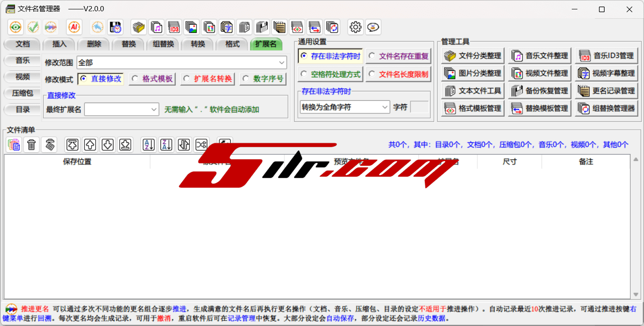
Task: Expand the 修改范围 dropdown
Action: click(x=281, y=62)
